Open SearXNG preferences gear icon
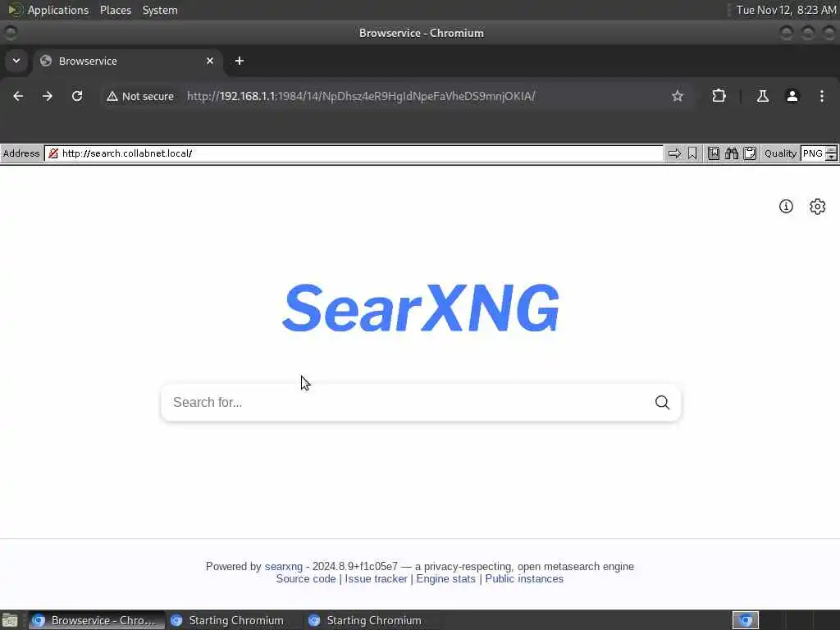 point(818,206)
